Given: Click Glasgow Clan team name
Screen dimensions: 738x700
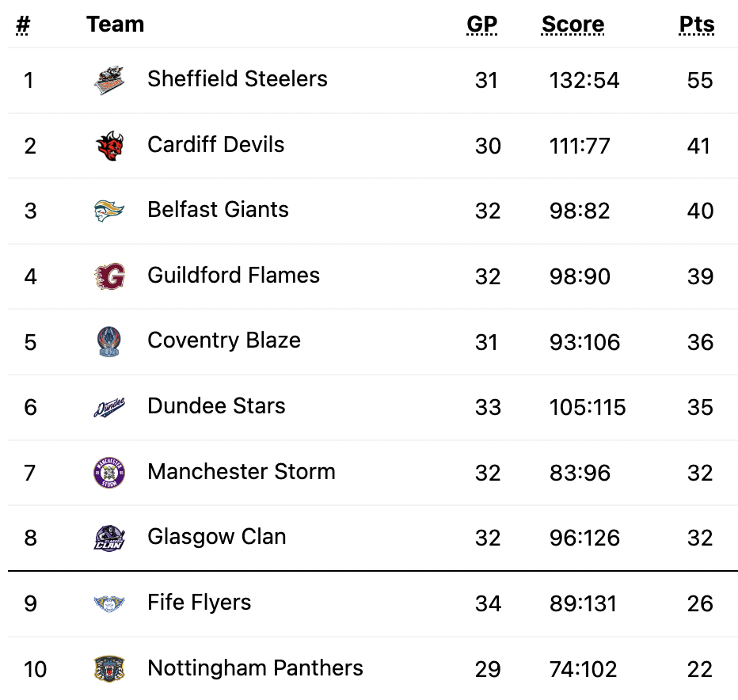Looking at the screenshot, I should point(216,537).
